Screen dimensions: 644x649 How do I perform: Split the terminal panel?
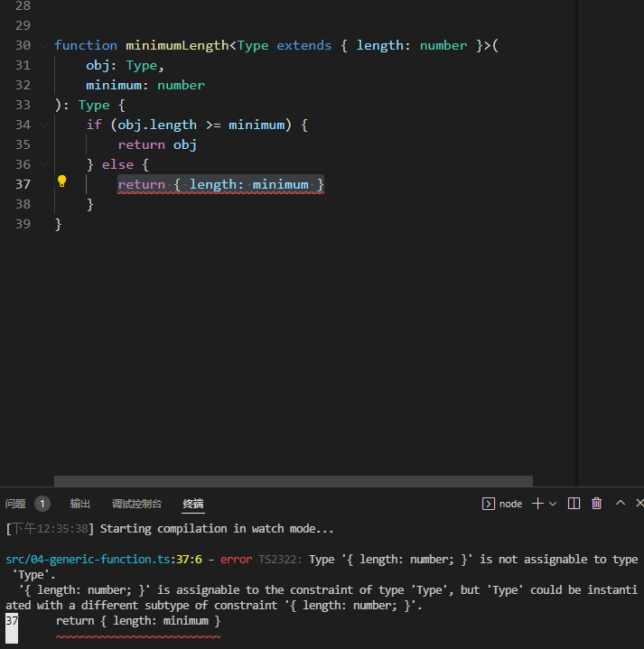[x=574, y=504]
